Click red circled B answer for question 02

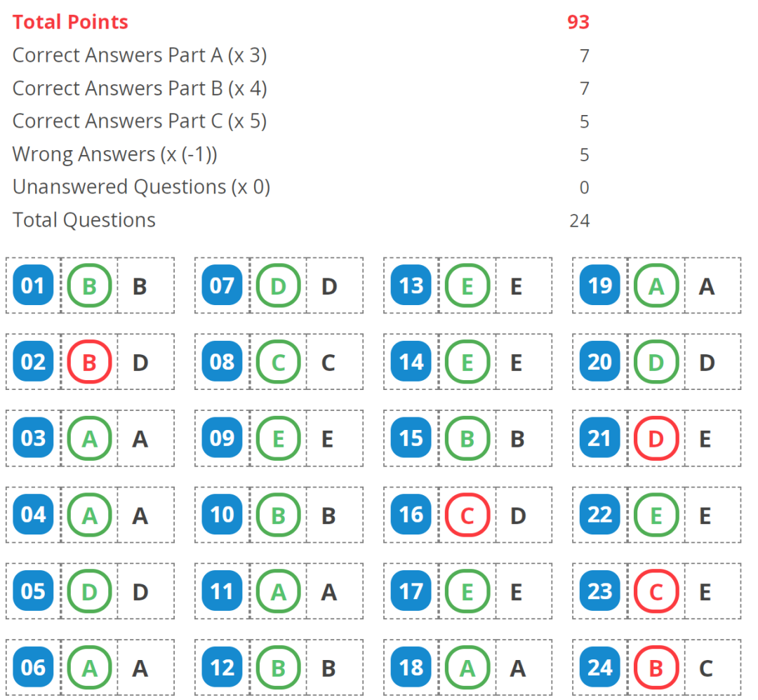pyautogui.click(x=90, y=362)
